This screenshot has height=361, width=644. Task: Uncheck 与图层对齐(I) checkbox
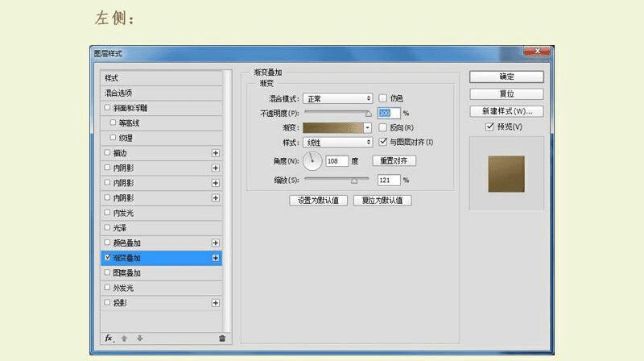383,142
